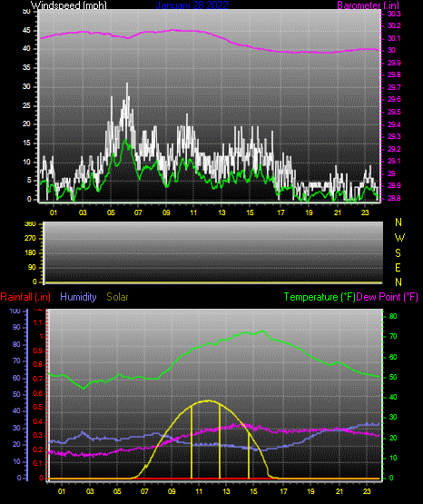
Task: Click "25" on the windspeed axis
Action: pyautogui.click(x=26, y=105)
